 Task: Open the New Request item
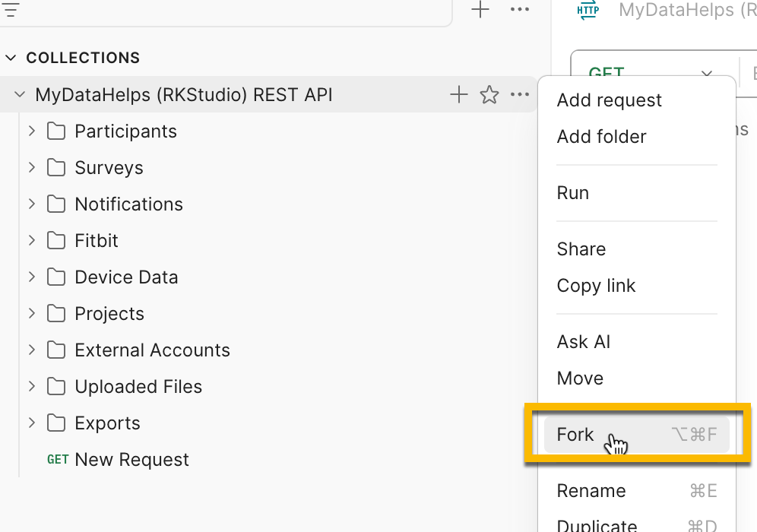click(131, 460)
